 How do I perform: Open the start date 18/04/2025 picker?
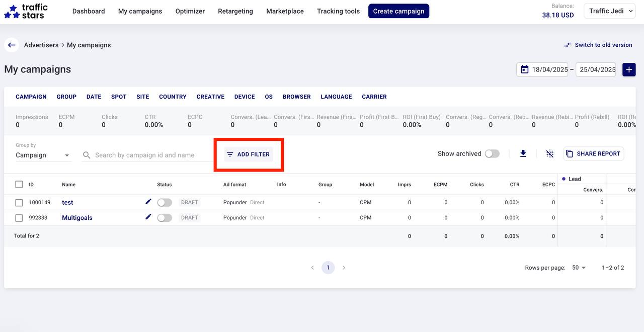(x=543, y=69)
